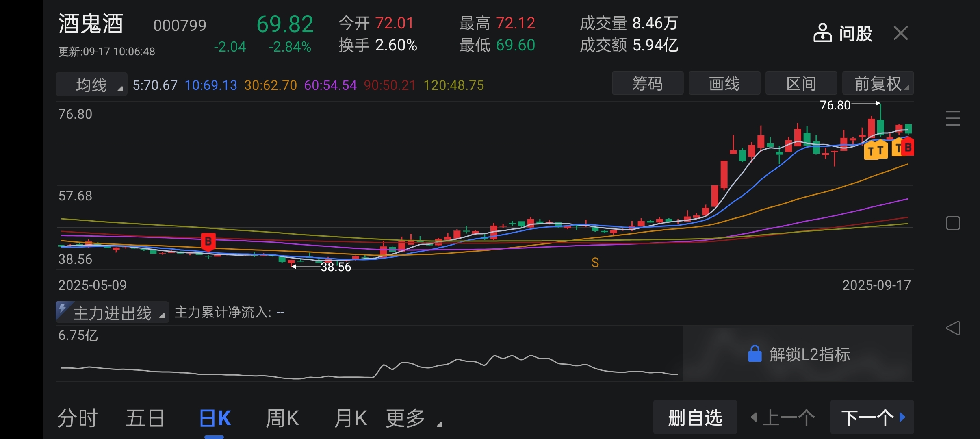The height and width of the screenshot is (439, 980).
Task: Tap the 5-day MA value 5:70.67
Action: (155, 85)
